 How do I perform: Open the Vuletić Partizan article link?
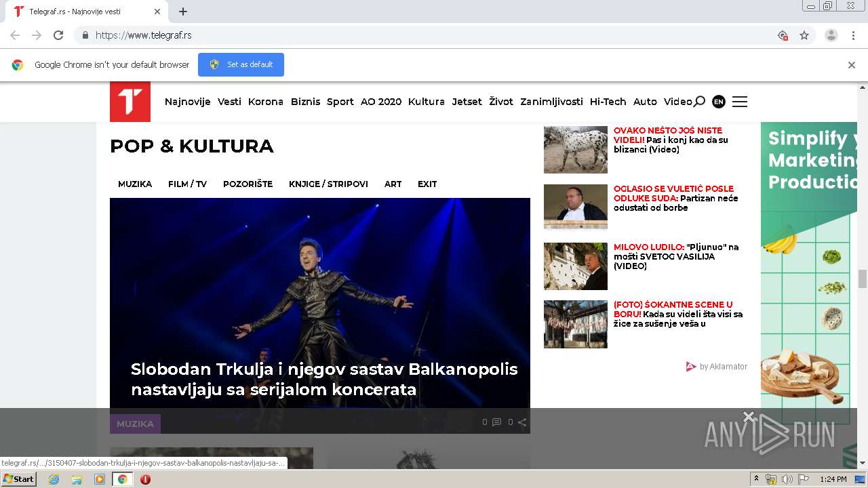pyautogui.click(x=676, y=199)
